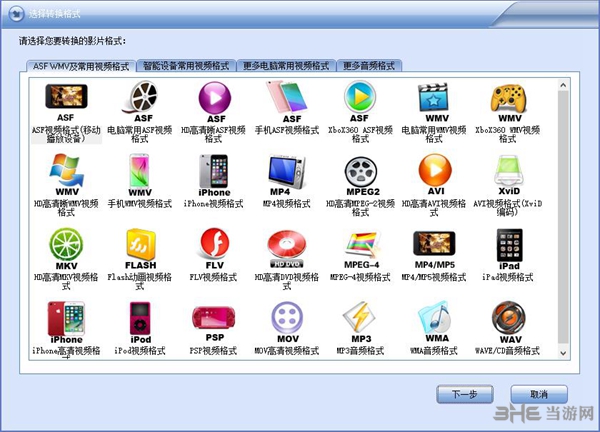600x432 pixels.
Task: Choose the gamepad Xbox360 WMV format
Action: [507, 112]
